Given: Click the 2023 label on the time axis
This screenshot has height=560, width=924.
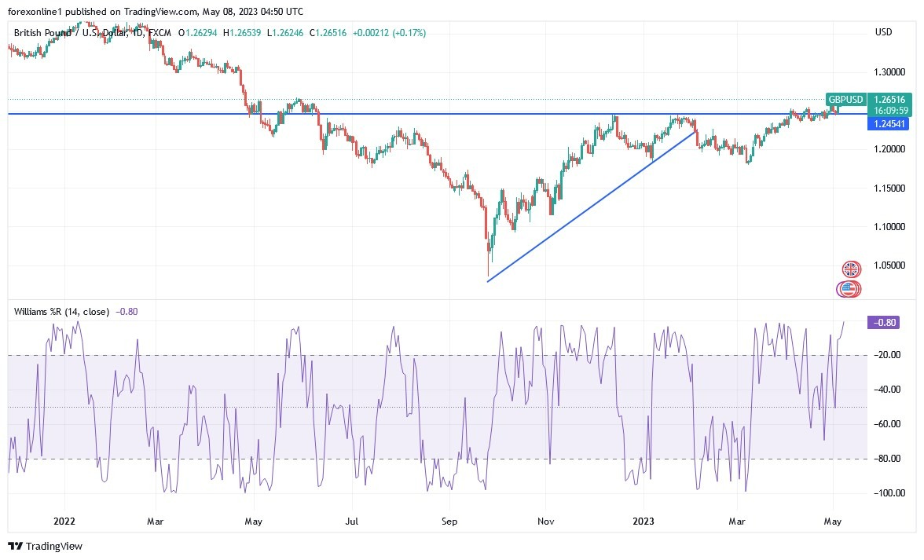Looking at the screenshot, I should pyautogui.click(x=643, y=521).
